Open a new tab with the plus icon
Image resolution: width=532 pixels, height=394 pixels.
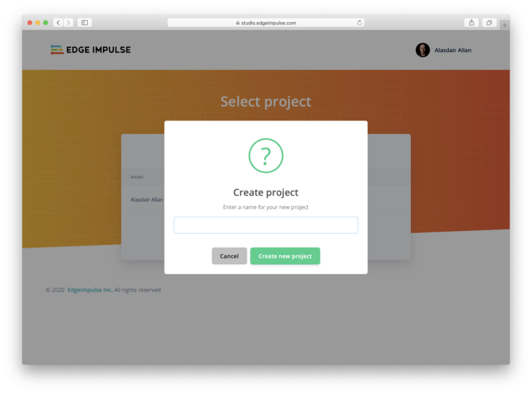[x=506, y=22]
